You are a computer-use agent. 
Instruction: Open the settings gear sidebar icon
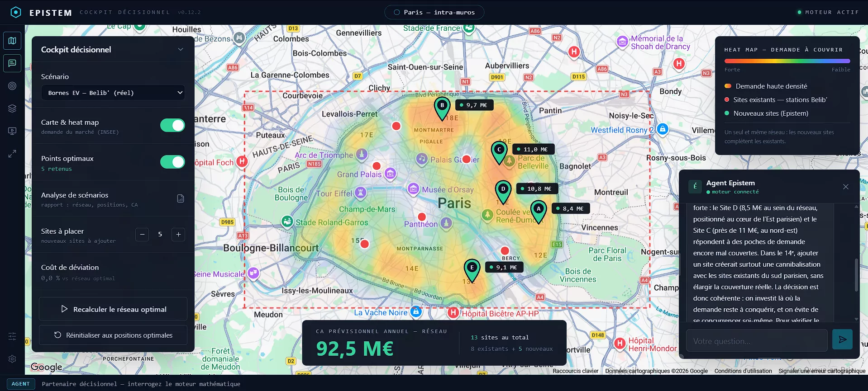pyautogui.click(x=12, y=359)
